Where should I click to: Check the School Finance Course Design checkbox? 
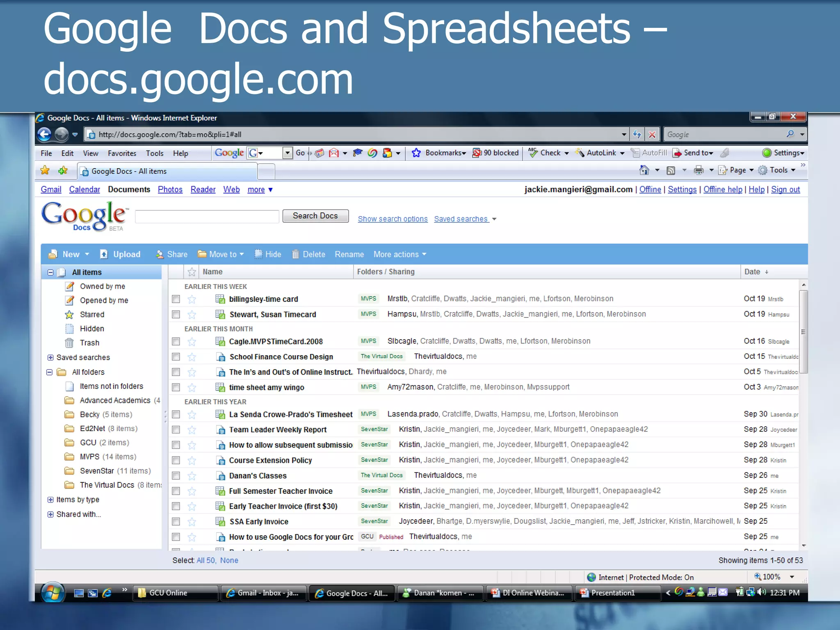(176, 357)
